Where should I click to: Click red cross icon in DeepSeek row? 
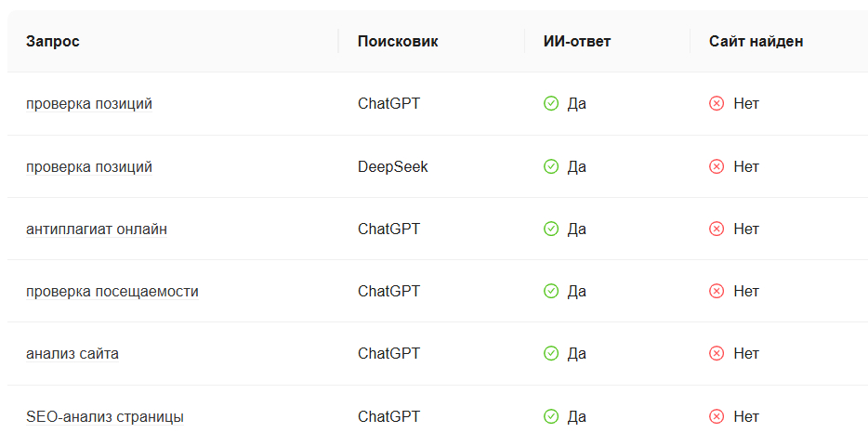click(717, 166)
